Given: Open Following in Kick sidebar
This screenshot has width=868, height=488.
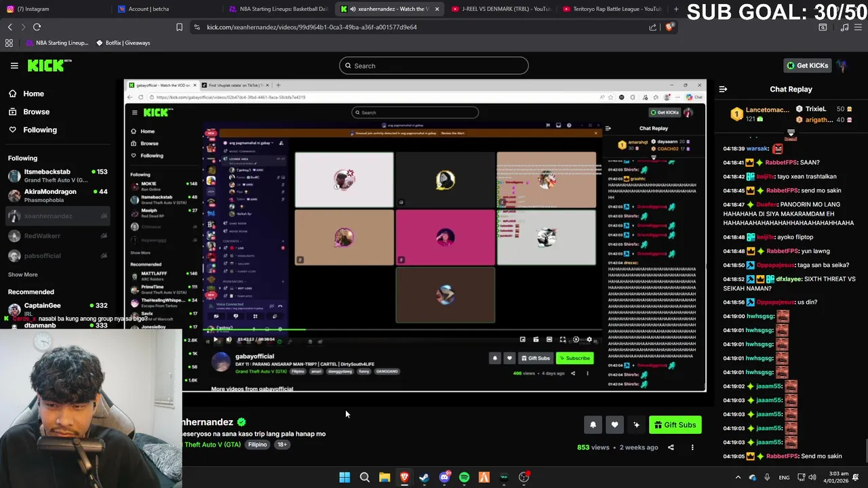Looking at the screenshot, I should click(40, 130).
